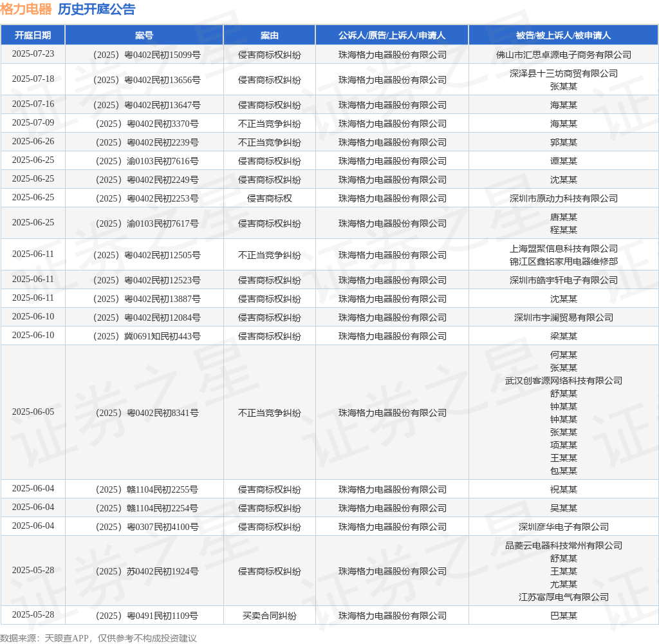
Task: Click defendant 包某某
Action: click(564, 471)
